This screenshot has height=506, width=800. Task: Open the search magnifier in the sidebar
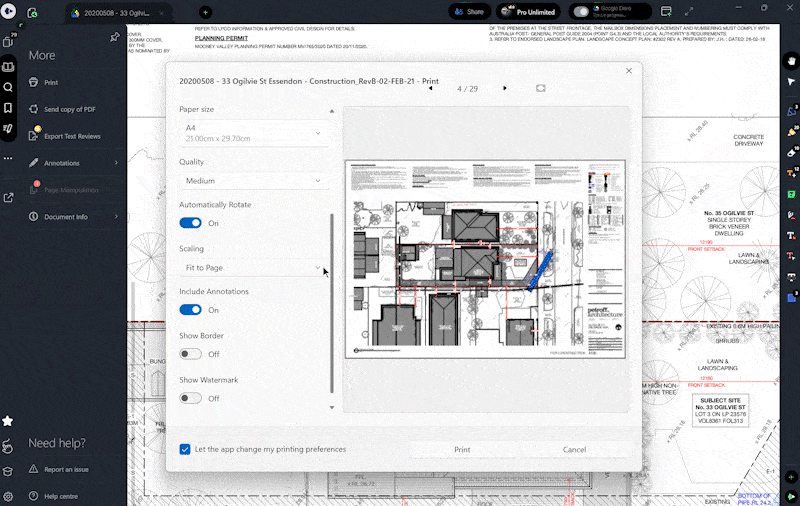point(8,87)
